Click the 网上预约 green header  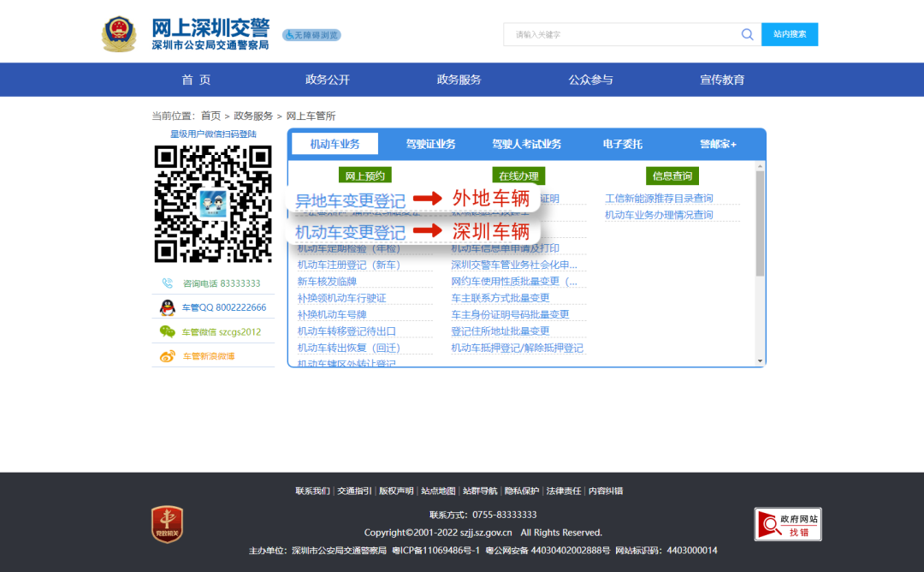tap(364, 176)
